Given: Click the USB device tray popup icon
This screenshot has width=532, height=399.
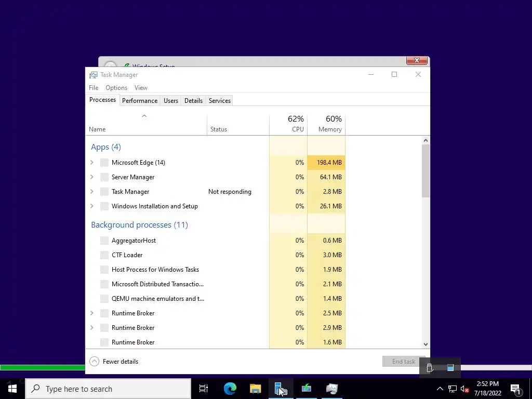Looking at the screenshot, I should tap(430, 367).
